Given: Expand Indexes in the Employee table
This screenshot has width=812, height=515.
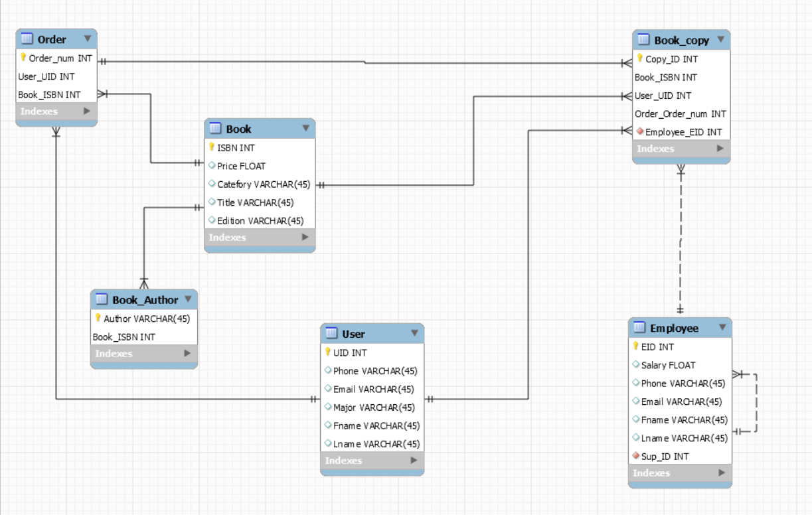Looking at the screenshot, I should (720, 473).
